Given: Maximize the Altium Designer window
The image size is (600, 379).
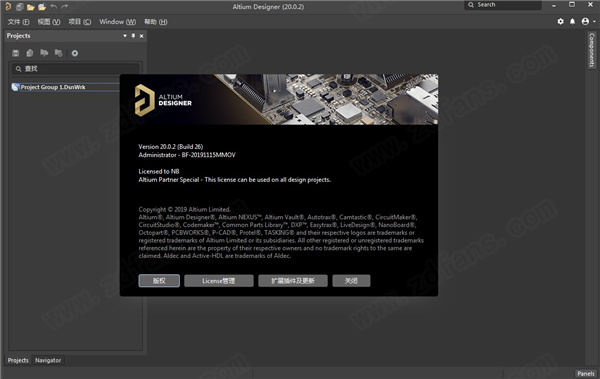Looking at the screenshot, I should [572, 5].
